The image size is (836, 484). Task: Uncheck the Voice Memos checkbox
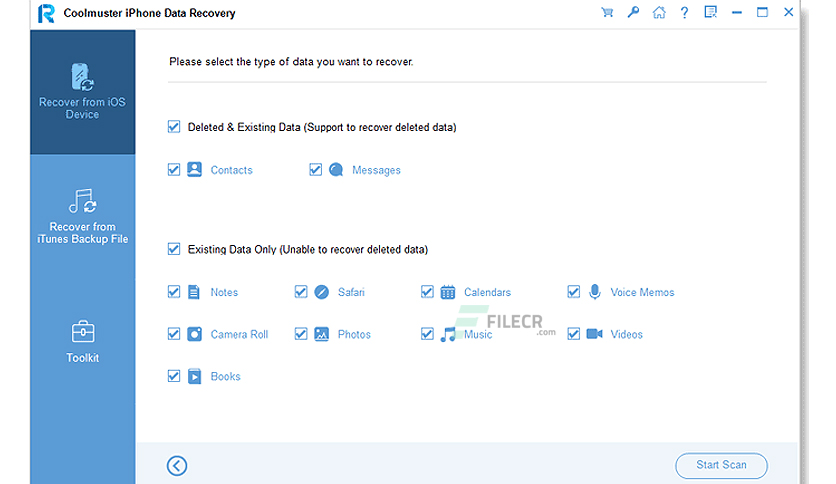[x=574, y=292]
